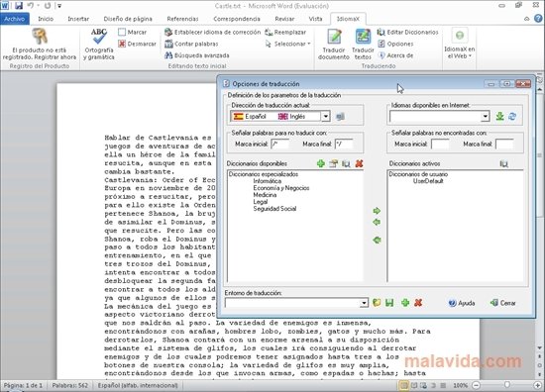The height and width of the screenshot is (392, 545).
Task: Click Desmarcar with the red X
Action: click(138, 44)
